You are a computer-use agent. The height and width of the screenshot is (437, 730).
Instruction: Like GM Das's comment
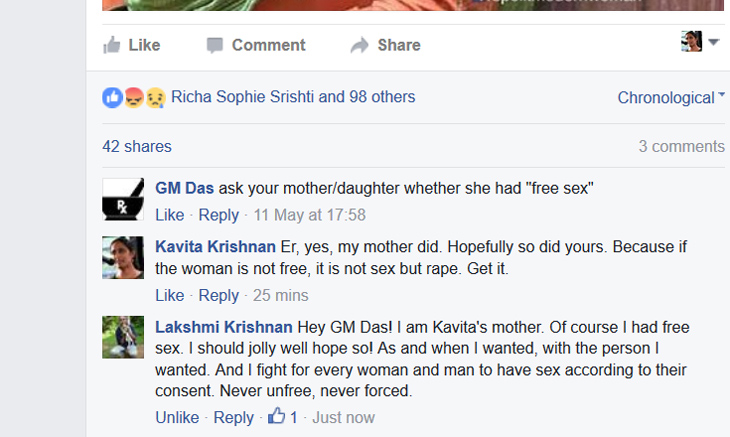(169, 215)
